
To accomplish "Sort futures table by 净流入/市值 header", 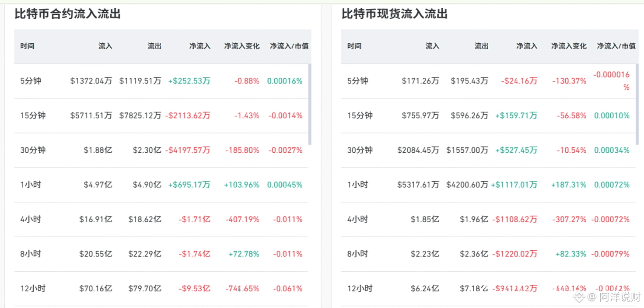I will 289,46.
